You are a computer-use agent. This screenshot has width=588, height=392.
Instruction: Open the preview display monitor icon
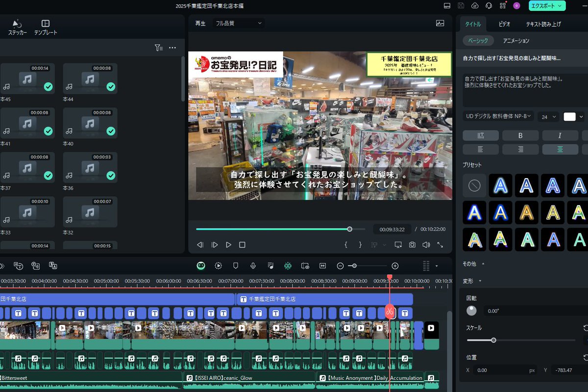pyautogui.click(x=398, y=245)
